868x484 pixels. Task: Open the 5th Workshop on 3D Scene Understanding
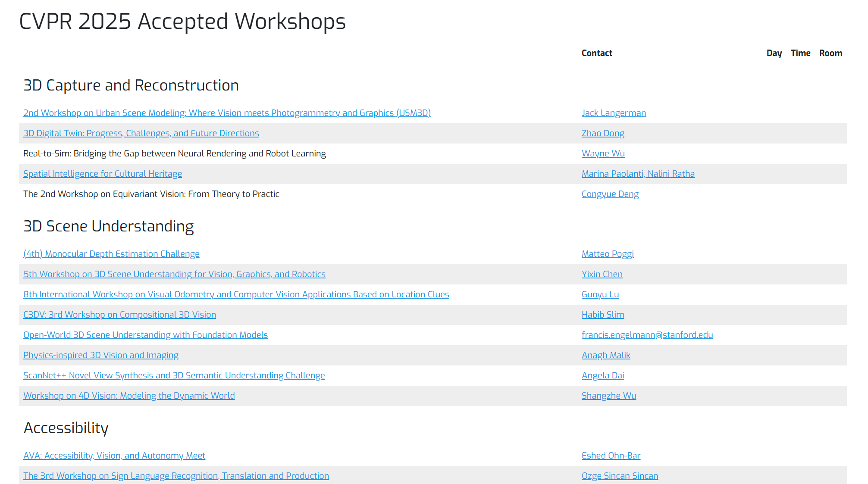click(x=174, y=274)
